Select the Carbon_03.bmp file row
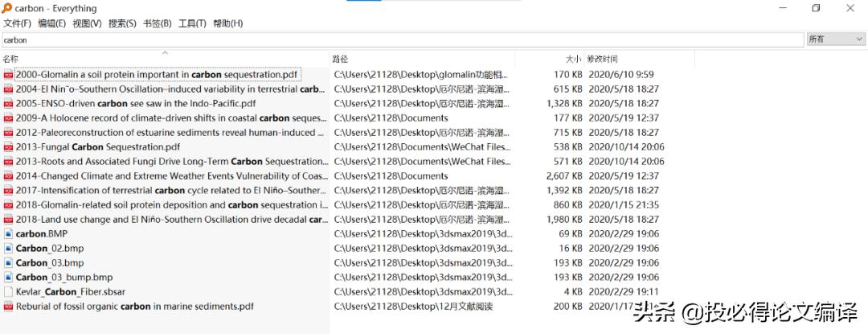 tap(50, 263)
